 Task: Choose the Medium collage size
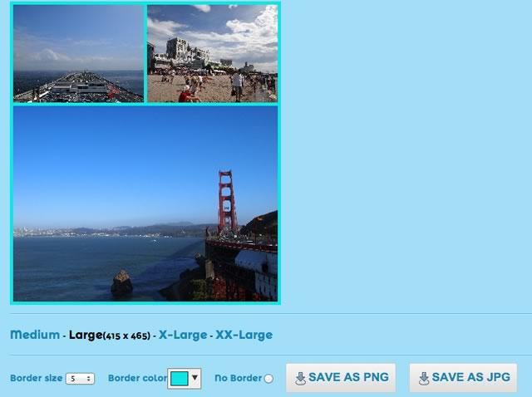[35, 335]
